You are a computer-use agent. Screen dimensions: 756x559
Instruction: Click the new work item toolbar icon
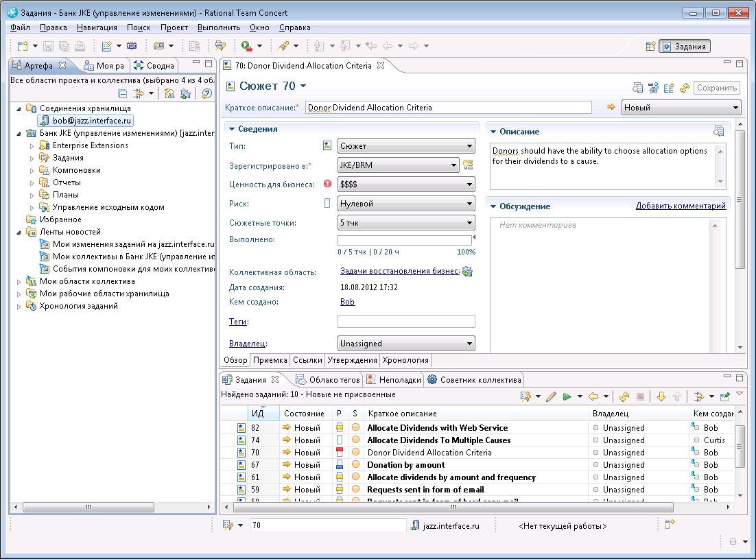(106, 46)
